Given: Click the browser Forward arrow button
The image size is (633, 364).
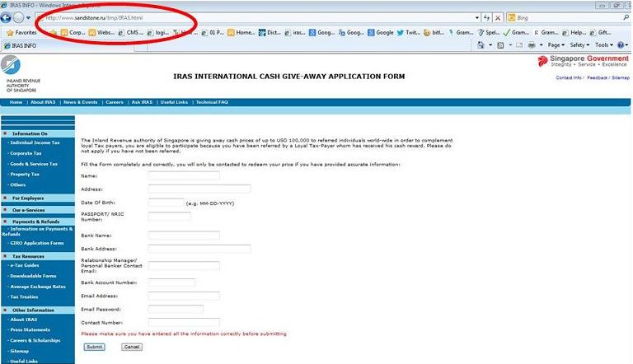Looking at the screenshot, I should [19, 18].
